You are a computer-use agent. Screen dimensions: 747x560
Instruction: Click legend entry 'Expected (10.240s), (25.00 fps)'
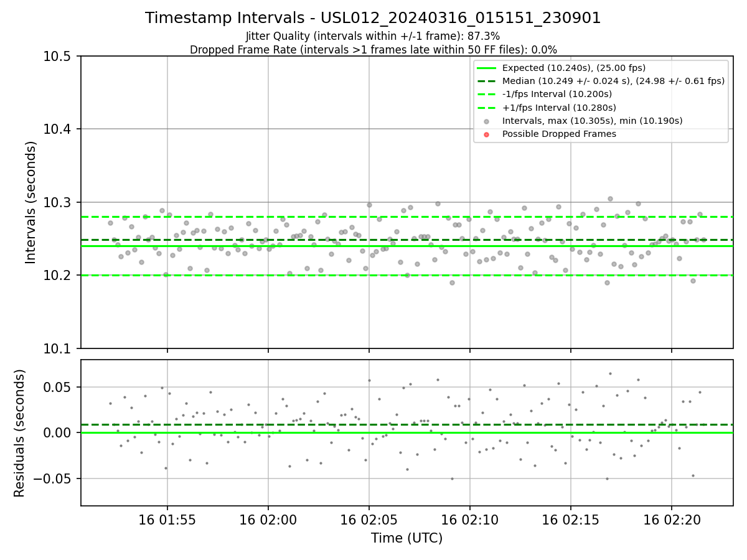point(573,68)
